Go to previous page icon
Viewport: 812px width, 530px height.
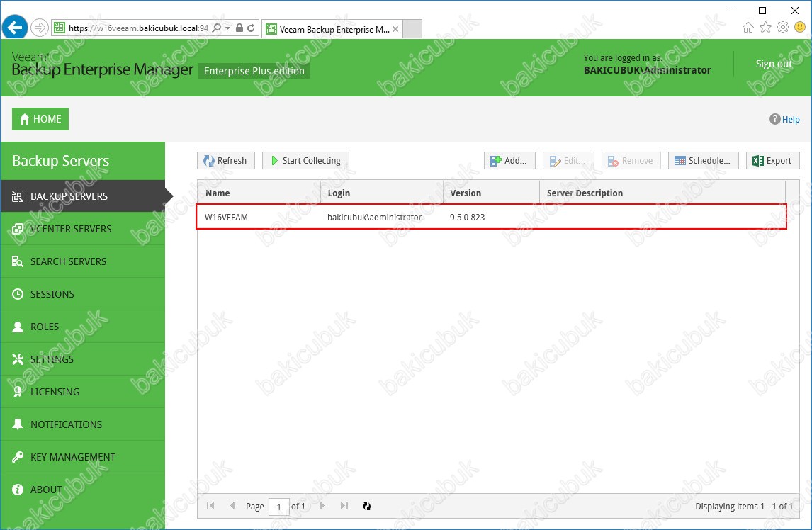[232, 506]
